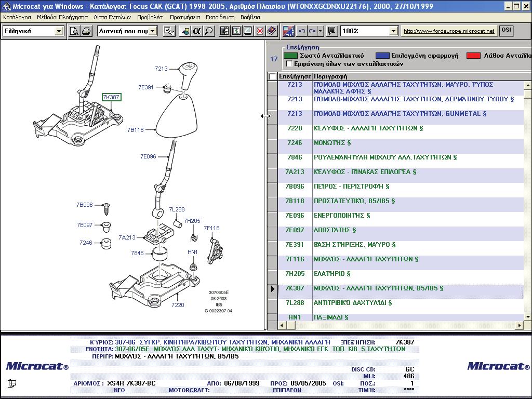Open the 'Λιανική που συμ' price type dropdown
This screenshot has height=399, width=532.
(x=153, y=31)
